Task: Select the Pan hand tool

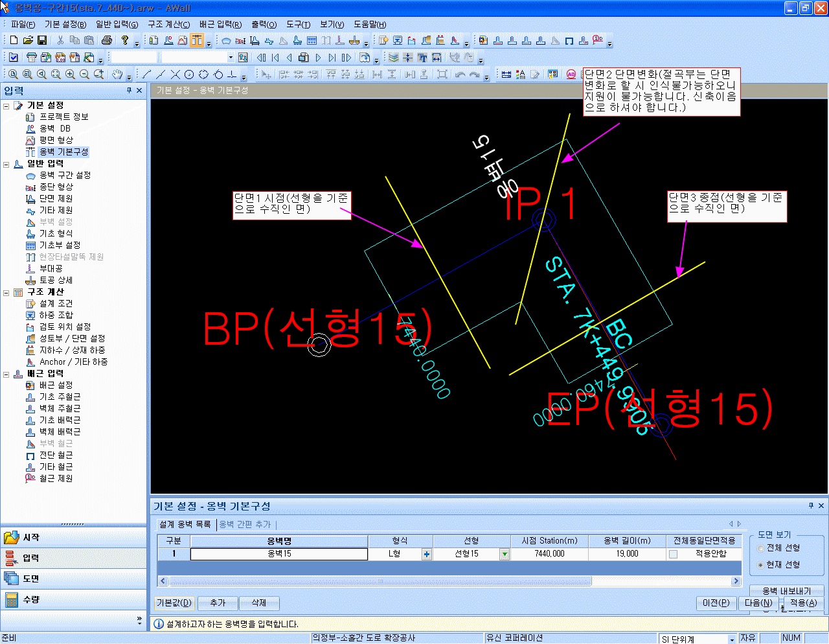Action: tap(117, 75)
